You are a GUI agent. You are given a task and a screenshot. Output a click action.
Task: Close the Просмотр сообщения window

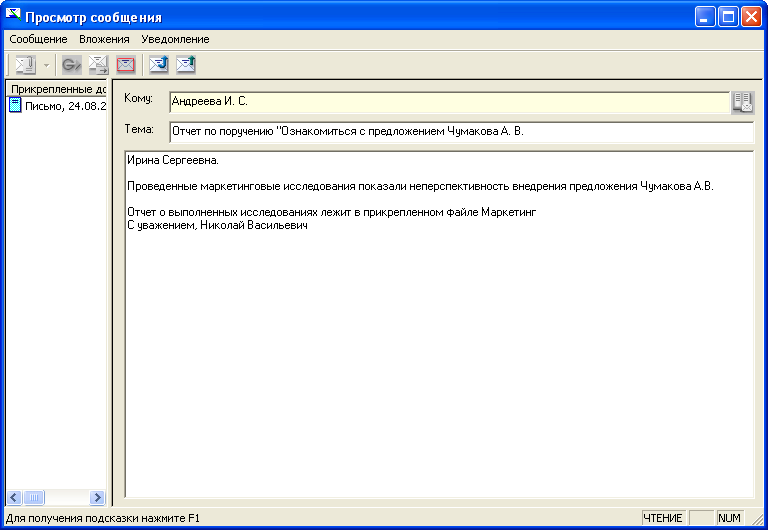click(751, 17)
